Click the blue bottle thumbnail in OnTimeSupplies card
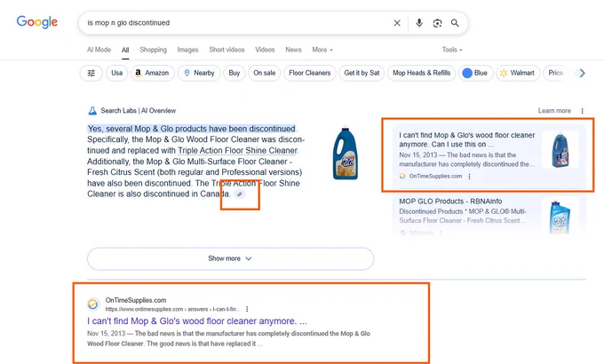Viewport: 604px width, 364px height. click(x=560, y=149)
